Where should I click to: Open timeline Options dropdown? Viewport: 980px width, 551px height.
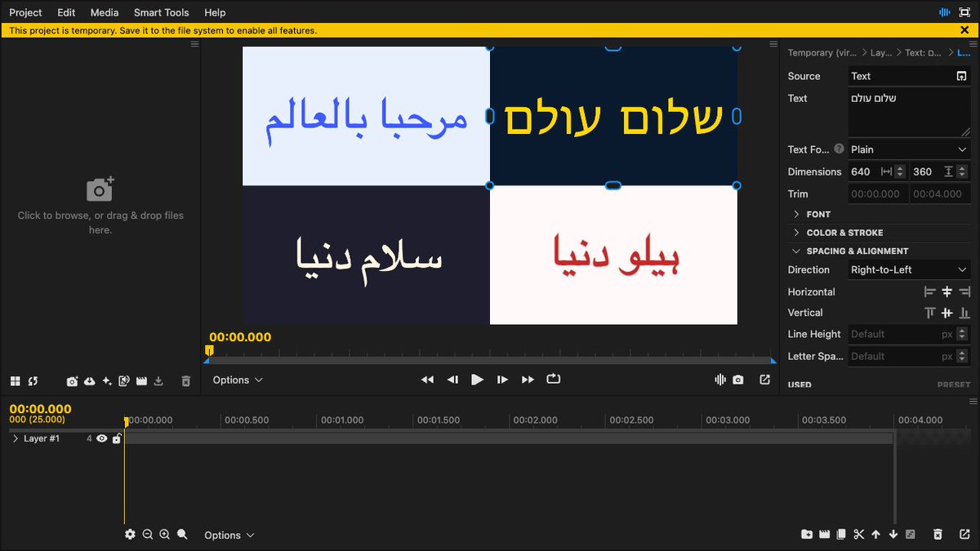[229, 535]
